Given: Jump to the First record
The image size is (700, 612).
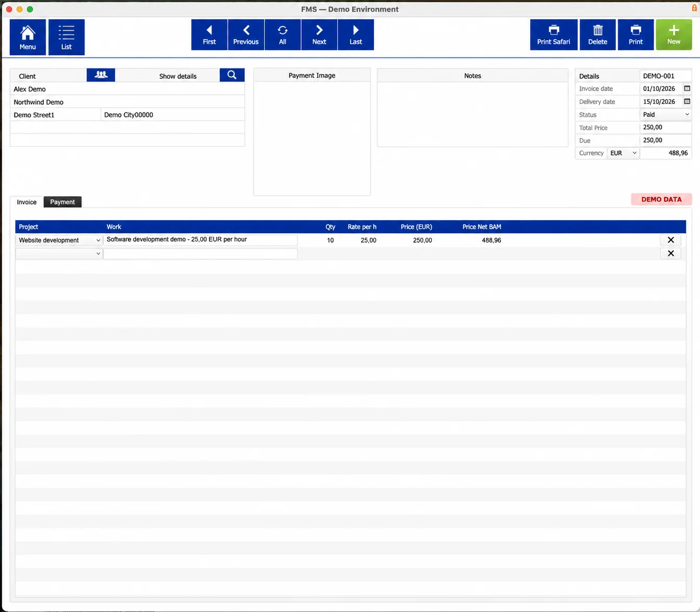Looking at the screenshot, I should click(x=209, y=35).
